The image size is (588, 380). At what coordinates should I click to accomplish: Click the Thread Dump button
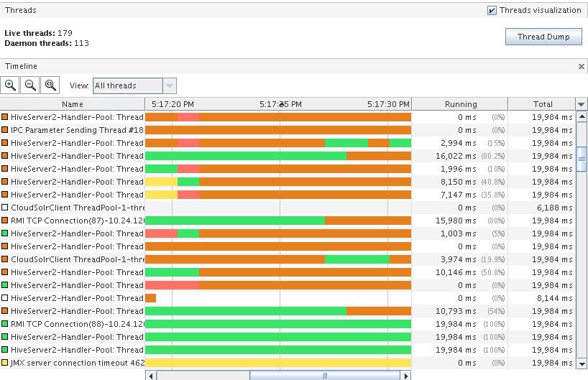pos(543,37)
